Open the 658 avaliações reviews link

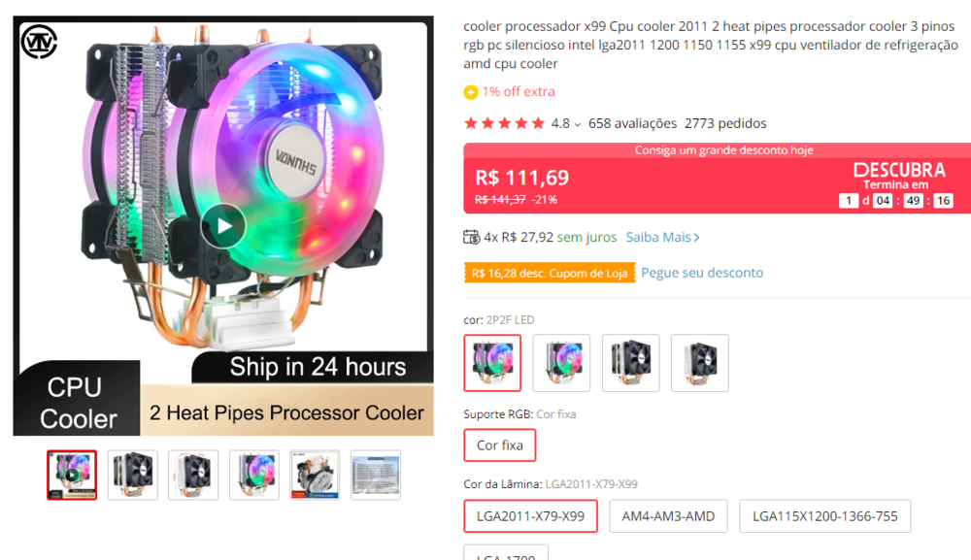pos(632,123)
